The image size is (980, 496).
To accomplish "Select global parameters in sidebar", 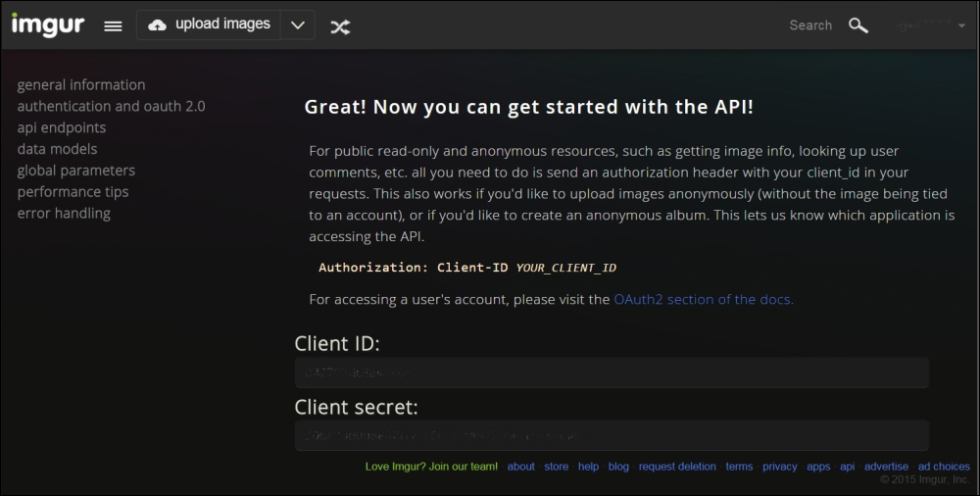I will pyautogui.click(x=76, y=171).
